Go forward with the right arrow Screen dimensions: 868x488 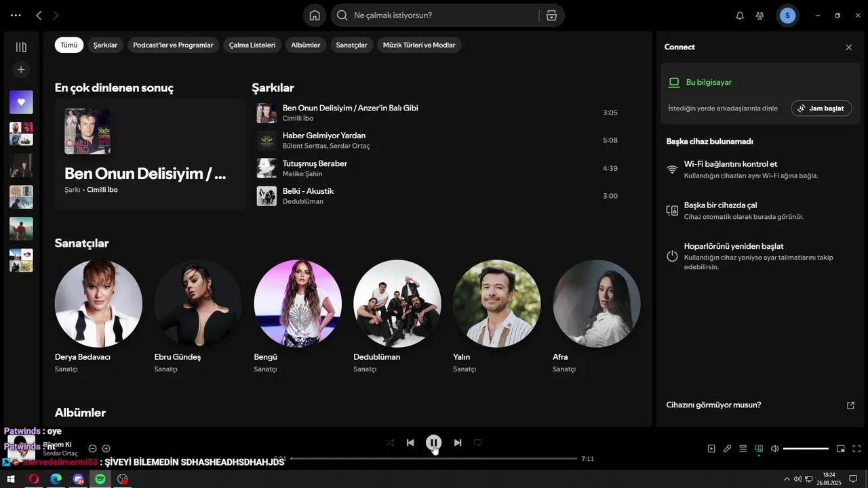click(56, 15)
